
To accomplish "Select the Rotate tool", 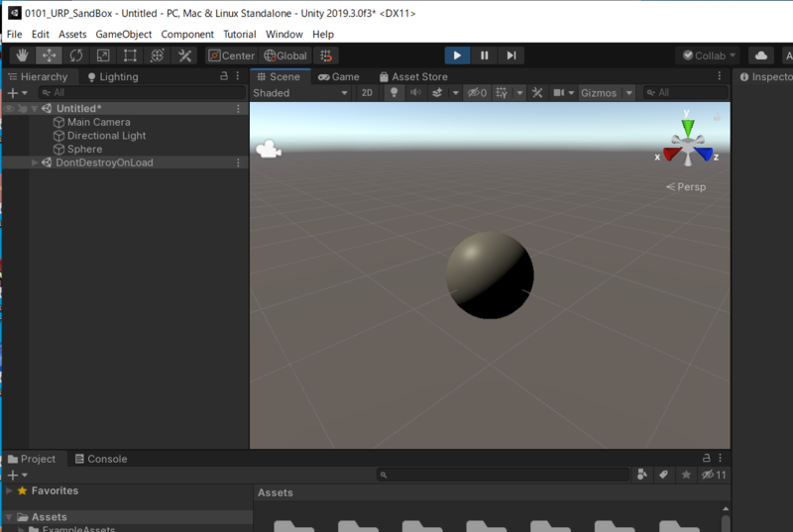I will [x=76, y=55].
